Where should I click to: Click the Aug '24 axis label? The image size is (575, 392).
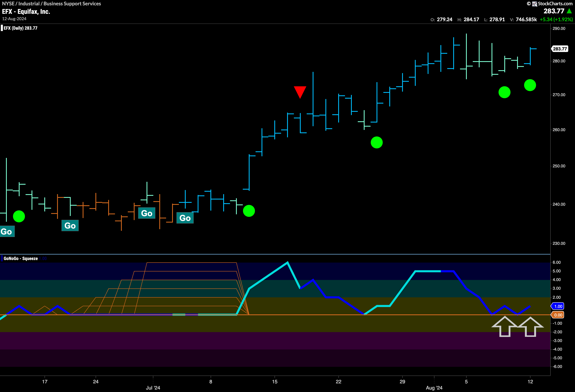434,388
